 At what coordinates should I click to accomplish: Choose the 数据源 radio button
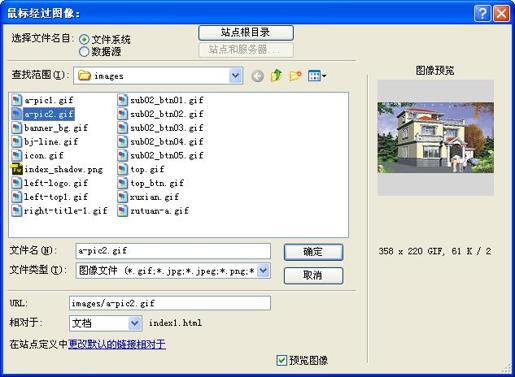84,51
